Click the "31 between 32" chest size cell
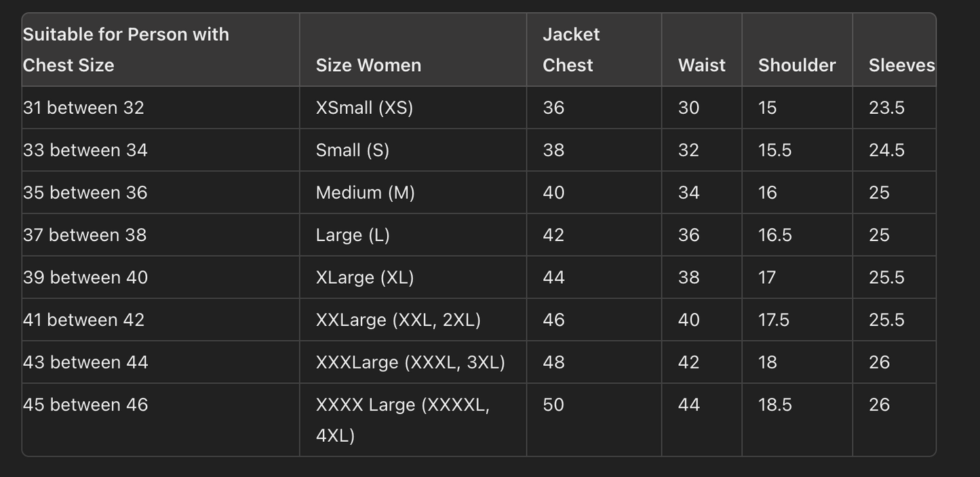Screen dimensions: 980x477 pos(83,108)
